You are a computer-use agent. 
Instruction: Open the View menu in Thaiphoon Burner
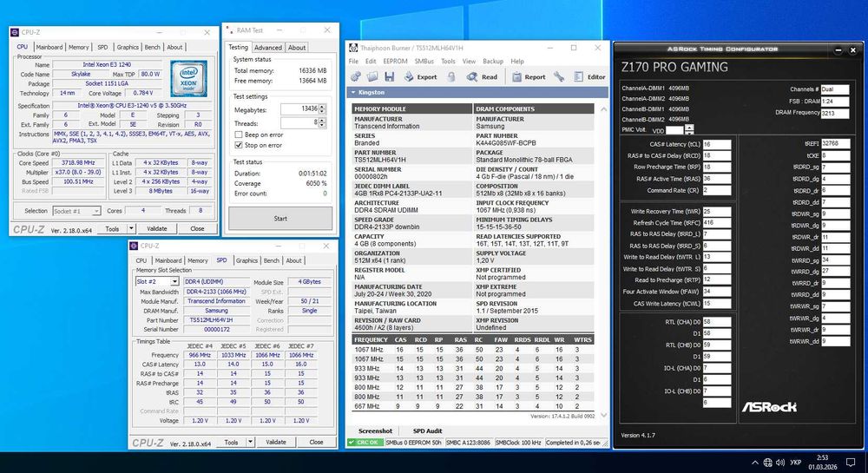[469, 62]
